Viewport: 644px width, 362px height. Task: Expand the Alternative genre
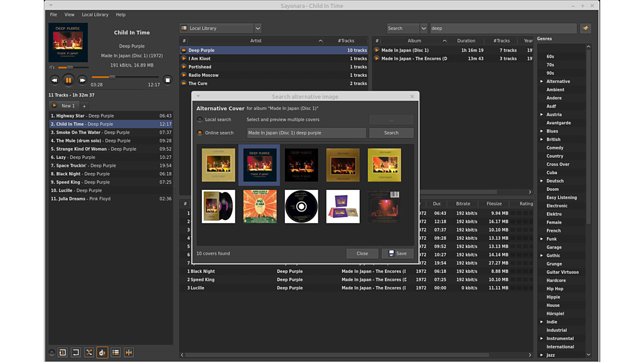coord(542,81)
